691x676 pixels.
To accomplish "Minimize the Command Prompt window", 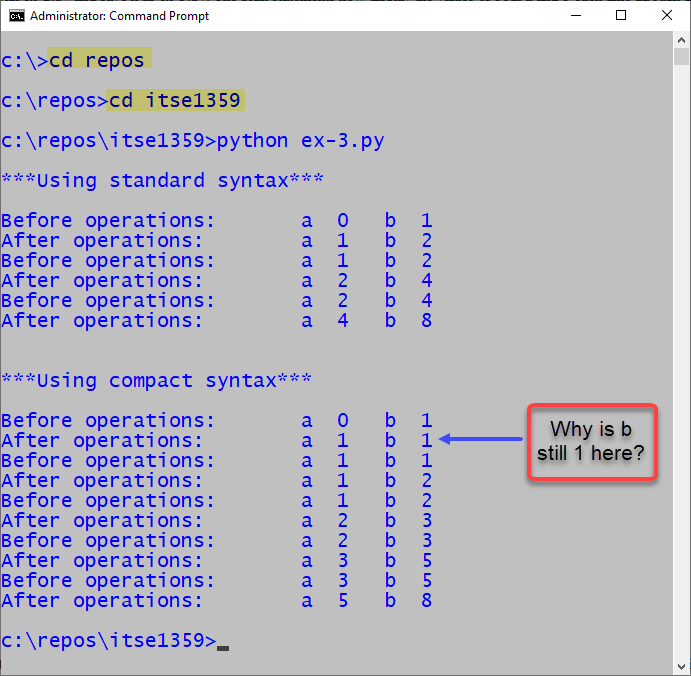I will point(573,16).
